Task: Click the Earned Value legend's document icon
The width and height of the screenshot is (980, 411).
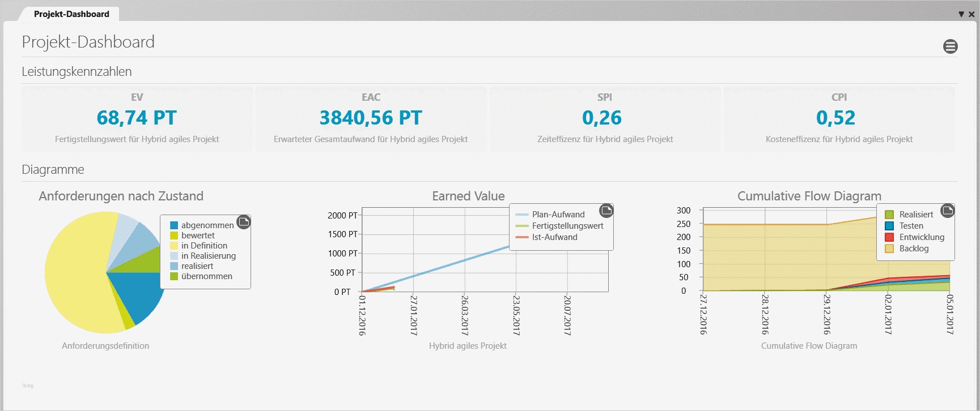Action: pyautogui.click(x=606, y=211)
